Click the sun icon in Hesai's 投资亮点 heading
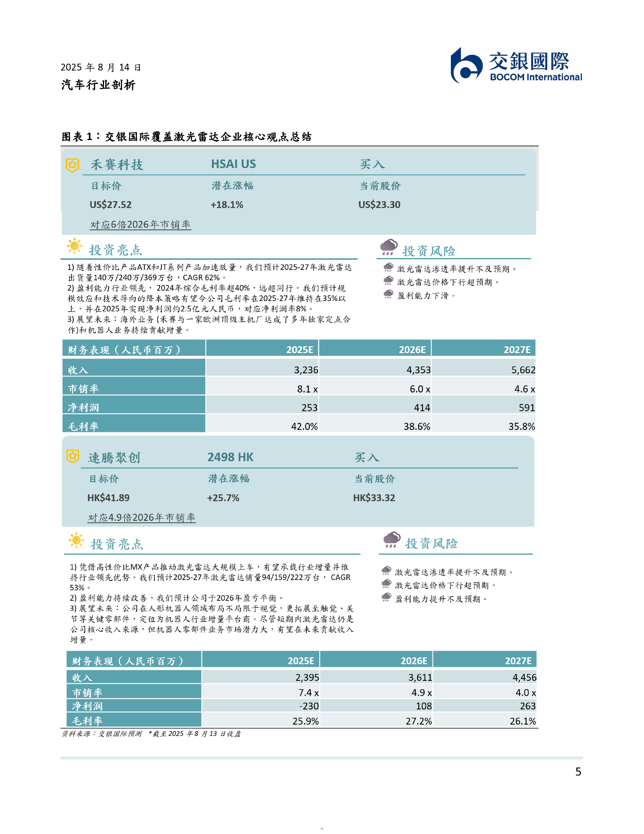The image size is (644, 834). (x=75, y=246)
